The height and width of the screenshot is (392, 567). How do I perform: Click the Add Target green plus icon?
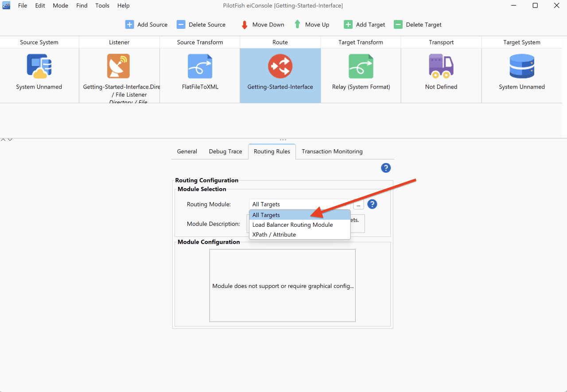coord(348,24)
